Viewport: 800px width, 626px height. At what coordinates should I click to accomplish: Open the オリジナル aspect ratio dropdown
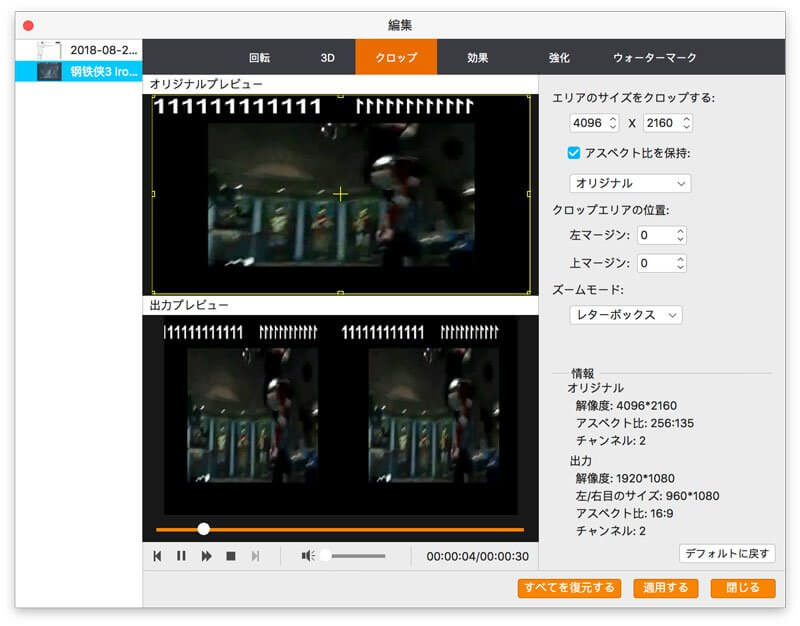click(630, 183)
